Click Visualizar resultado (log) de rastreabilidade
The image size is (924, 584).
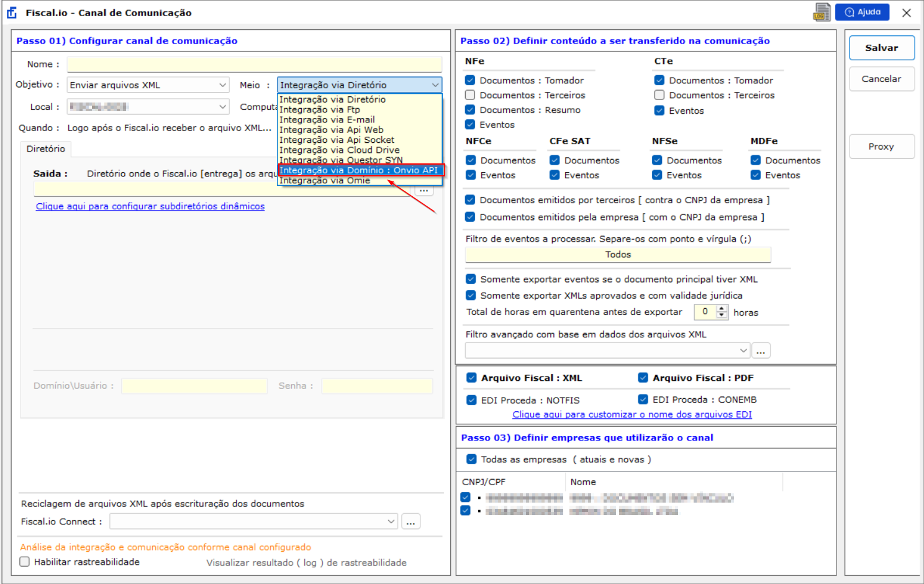[x=307, y=563]
